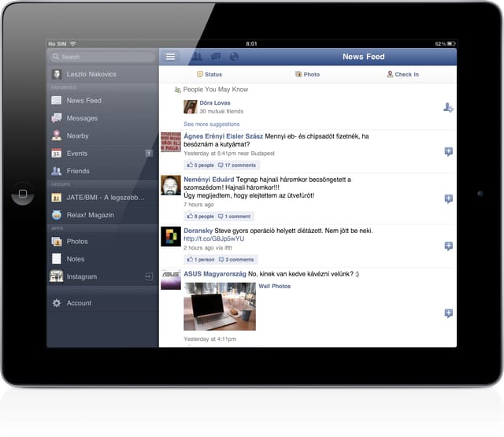Add Dóra Lovas as friend icon
The width and height of the screenshot is (504, 437).
(x=448, y=107)
